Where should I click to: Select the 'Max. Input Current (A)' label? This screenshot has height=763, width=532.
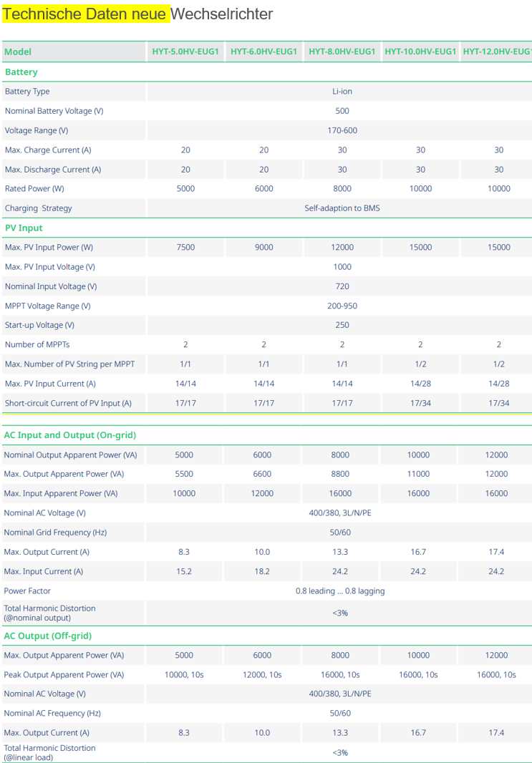44,571
